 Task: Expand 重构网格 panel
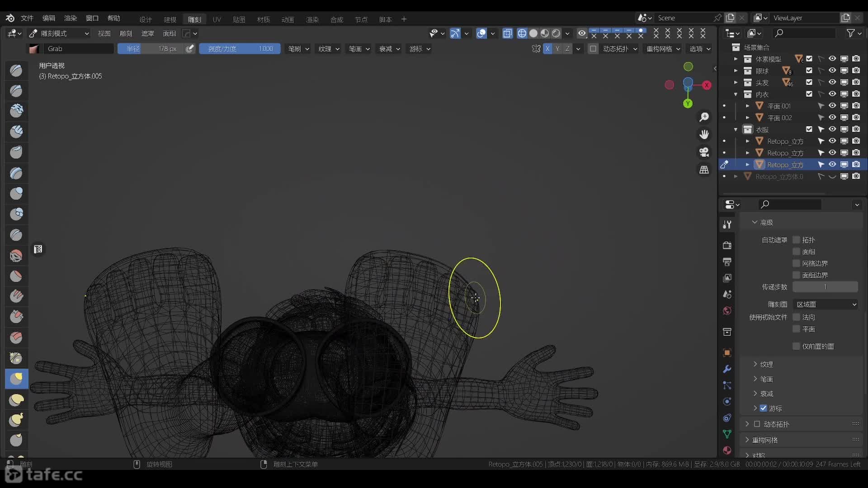(x=747, y=440)
